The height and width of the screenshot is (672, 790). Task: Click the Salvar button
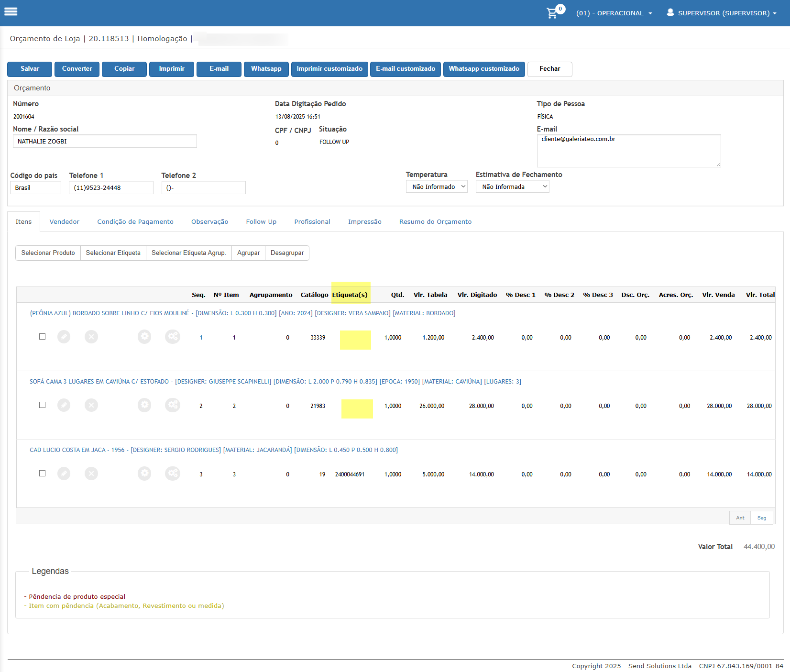30,69
